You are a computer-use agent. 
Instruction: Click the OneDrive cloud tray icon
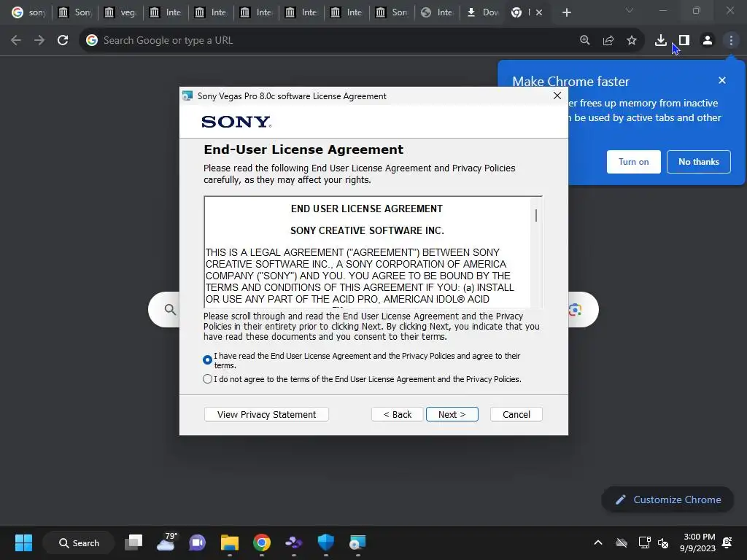coord(622,542)
